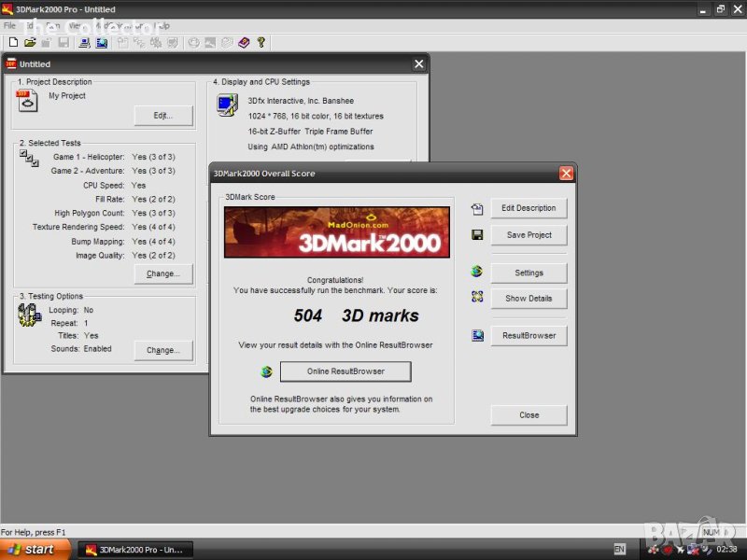This screenshot has height=560, width=747.
Task: Click the floppy disk icon beside Save Project
Action: click(477, 235)
